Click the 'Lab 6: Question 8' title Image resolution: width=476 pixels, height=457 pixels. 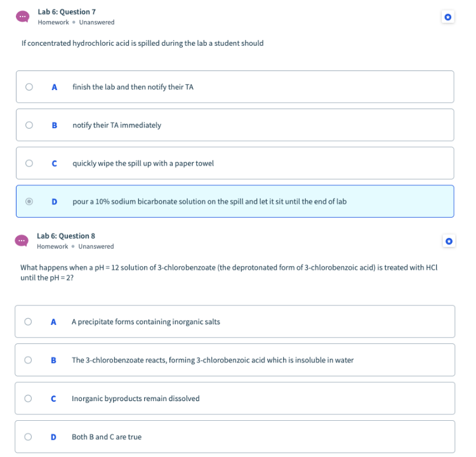click(x=66, y=236)
